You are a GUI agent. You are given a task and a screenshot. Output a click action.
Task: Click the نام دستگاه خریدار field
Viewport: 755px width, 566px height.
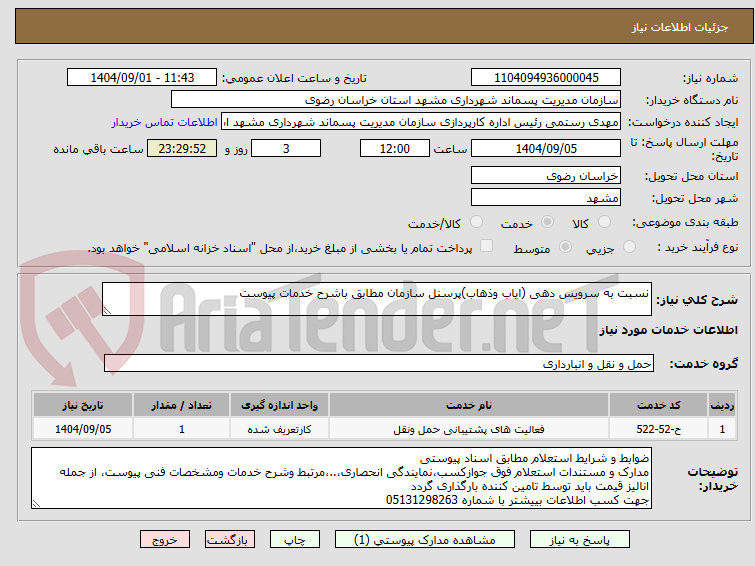pyautogui.click(x=396, y=100)
